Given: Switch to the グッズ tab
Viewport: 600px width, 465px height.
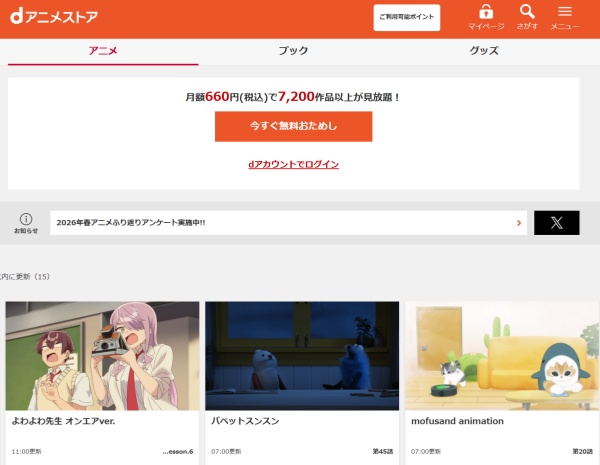Looking at the screenshot, I should click(x=484, y=51).
